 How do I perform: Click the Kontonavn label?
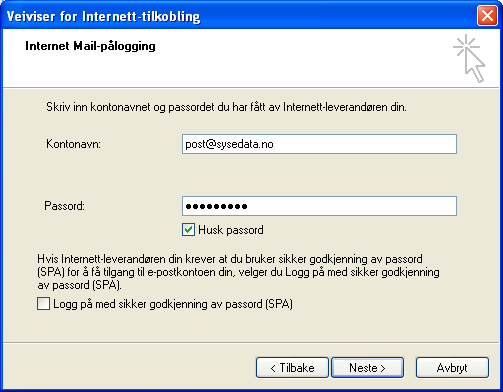coord(73,144)
